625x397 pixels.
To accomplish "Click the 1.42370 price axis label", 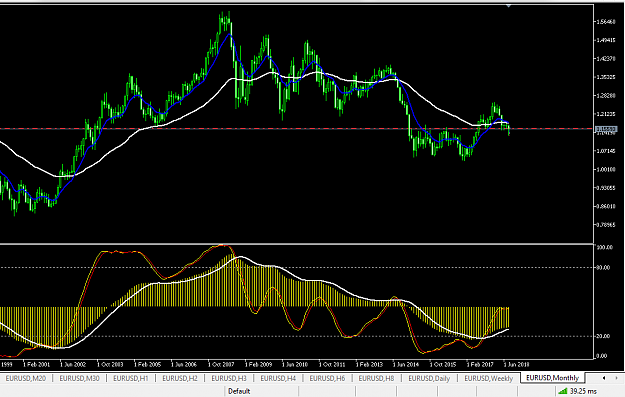I will [x=606, y=58].
